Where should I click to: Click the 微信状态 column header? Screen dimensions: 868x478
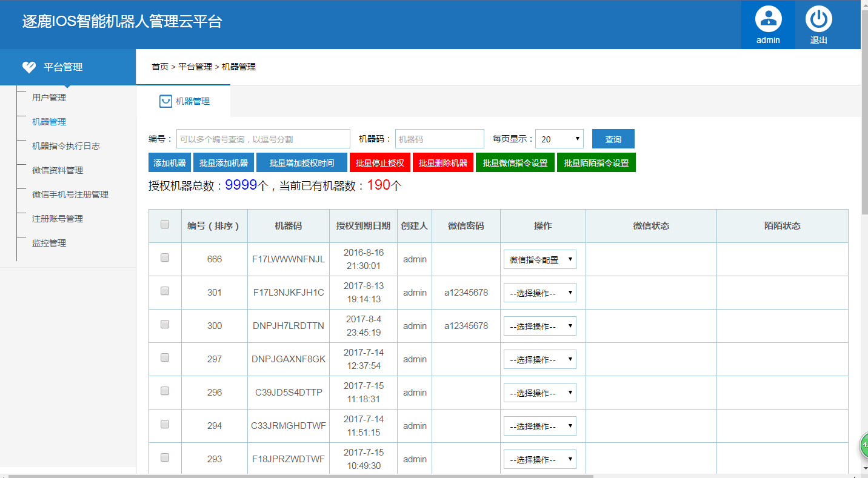click(651, 225)
